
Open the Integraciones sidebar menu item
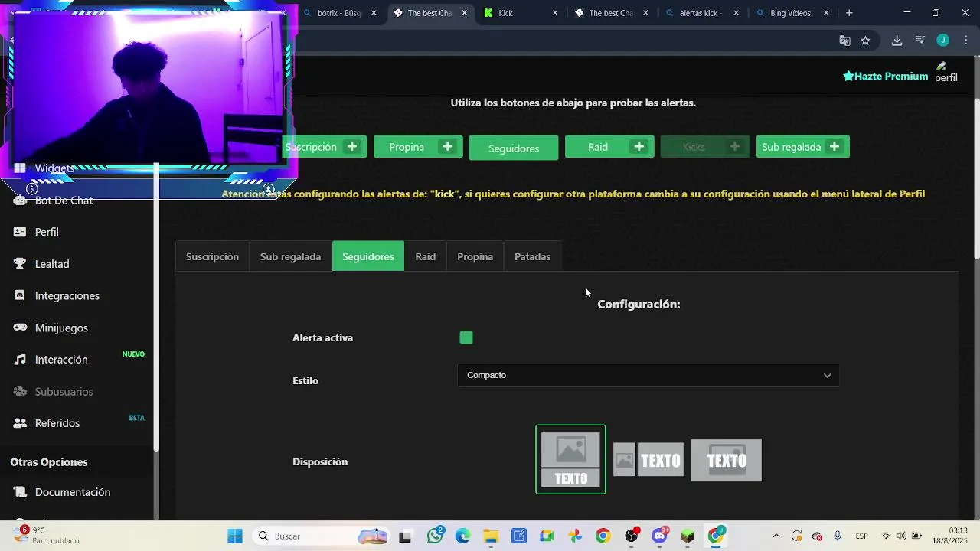[x=67, y=295]
